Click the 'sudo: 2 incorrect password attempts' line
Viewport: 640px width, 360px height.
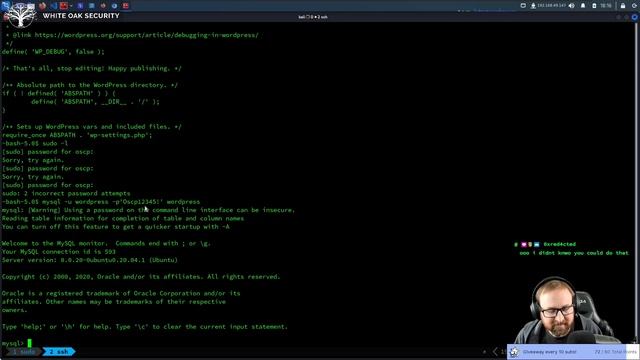tap(66, 193)
